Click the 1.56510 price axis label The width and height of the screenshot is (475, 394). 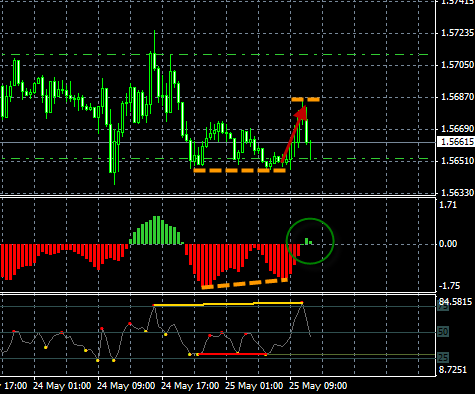pyautogui.click(x=457, y=161)
